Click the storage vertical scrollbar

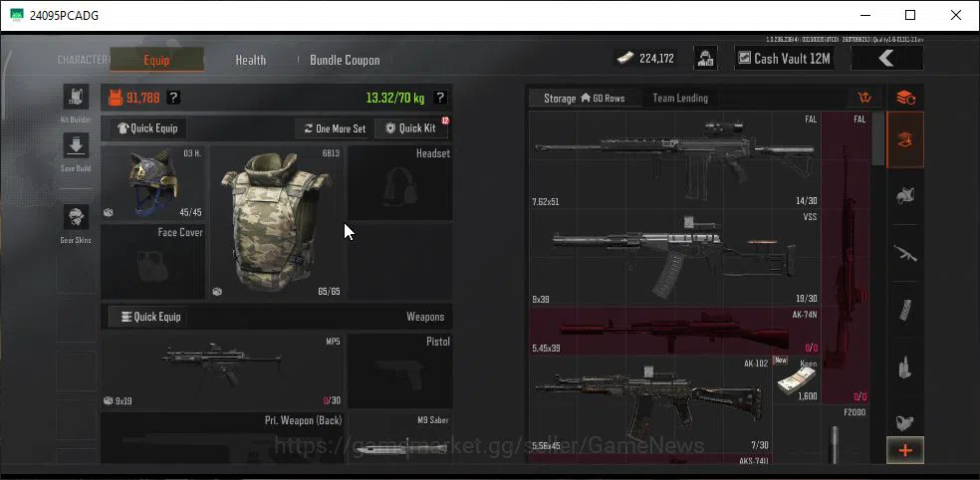tap(878, 138)
